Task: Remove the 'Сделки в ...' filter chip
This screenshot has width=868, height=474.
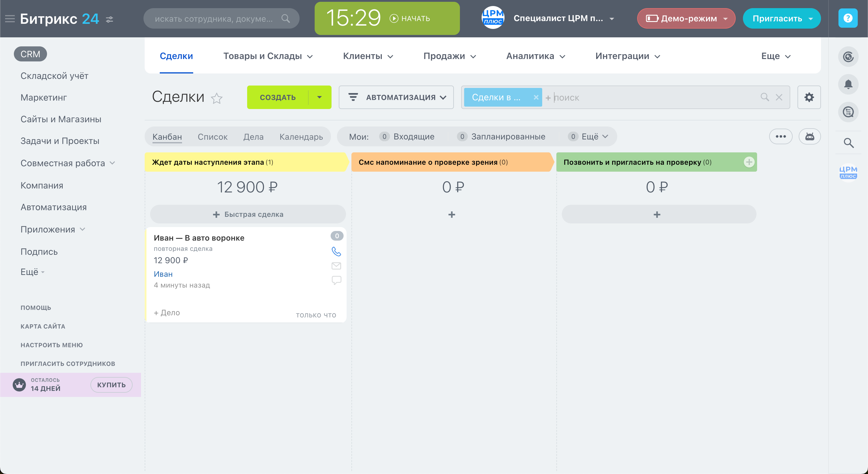Action: coord(536,97)
